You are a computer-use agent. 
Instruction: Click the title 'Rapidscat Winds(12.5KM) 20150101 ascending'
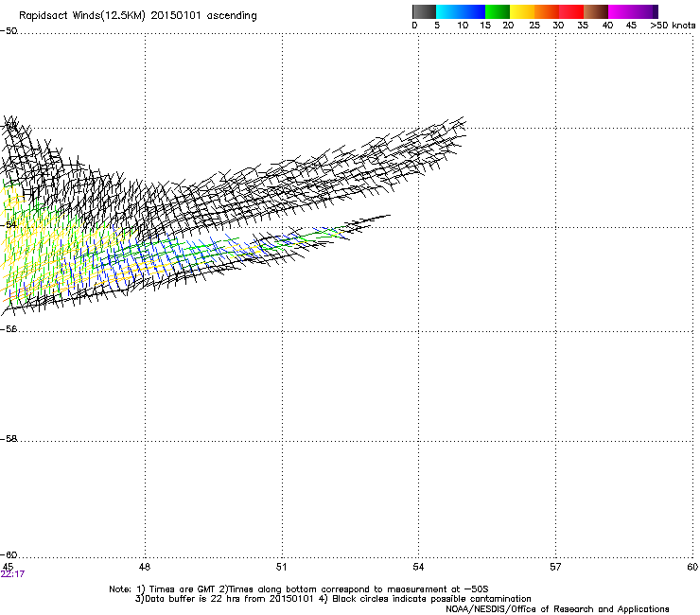138,16
